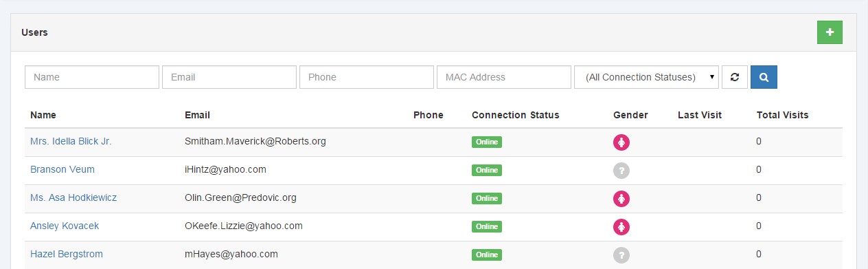
Task: Click the Connection Status column header
Action: click(516, 115)
